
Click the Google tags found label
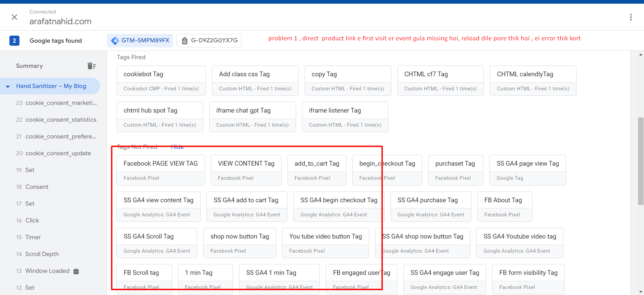coord(56,41)
